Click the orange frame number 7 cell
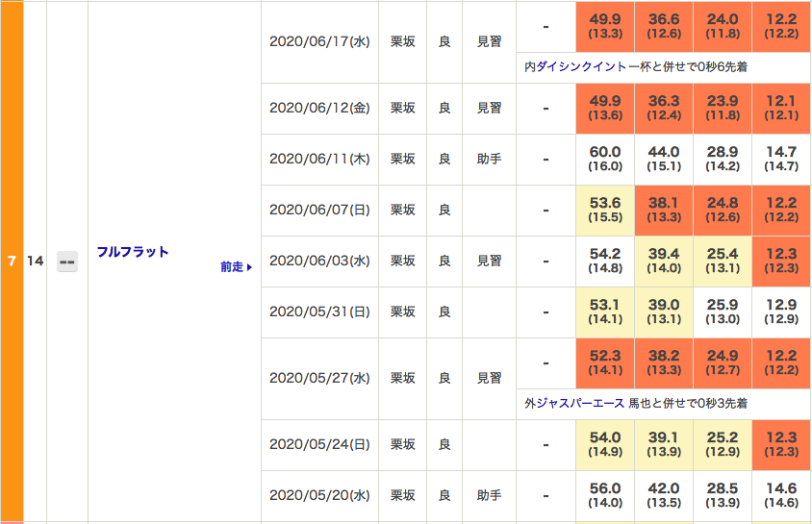 click(x=12, y=262)
